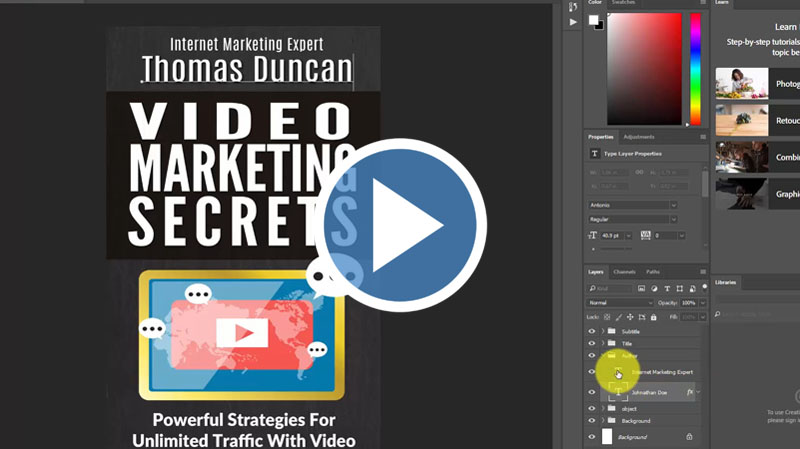Play the video with the center play button
Image resolution: width=800 pixels, height=449 pixels.
(x=400, y=225)
